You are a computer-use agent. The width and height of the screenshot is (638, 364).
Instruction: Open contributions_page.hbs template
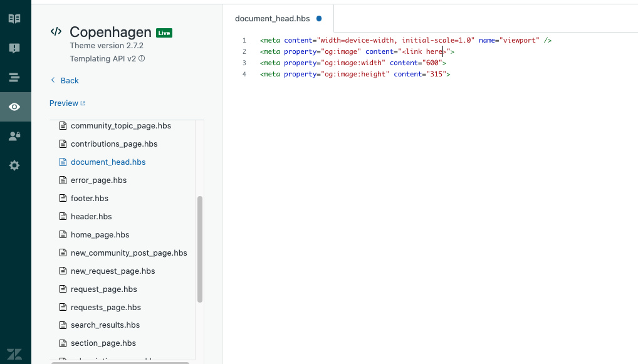coord(113,144)
